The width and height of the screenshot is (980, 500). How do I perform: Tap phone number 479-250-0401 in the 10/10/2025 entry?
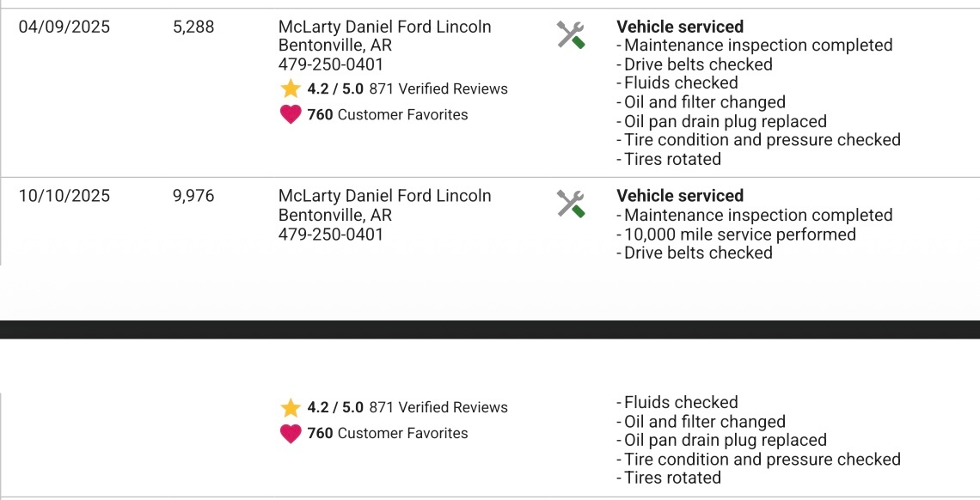[x=331, y=234]
